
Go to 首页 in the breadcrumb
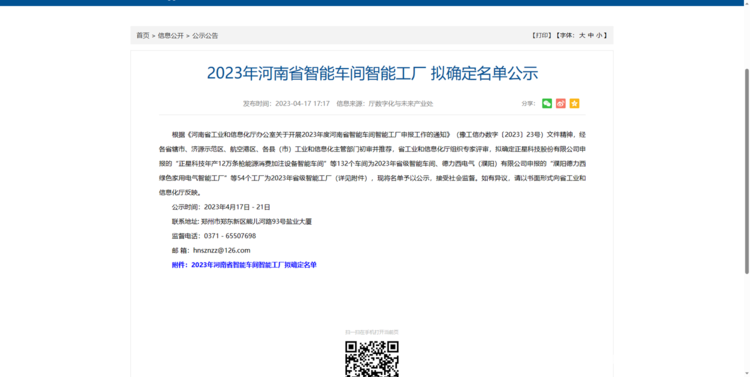pos(143,35)
